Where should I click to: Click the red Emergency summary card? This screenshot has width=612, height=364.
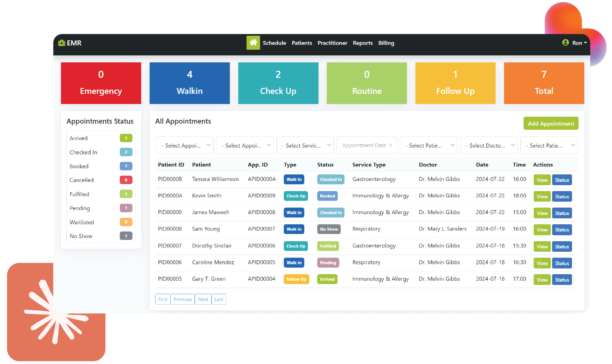pyautogui.click(x=101, y=83)
